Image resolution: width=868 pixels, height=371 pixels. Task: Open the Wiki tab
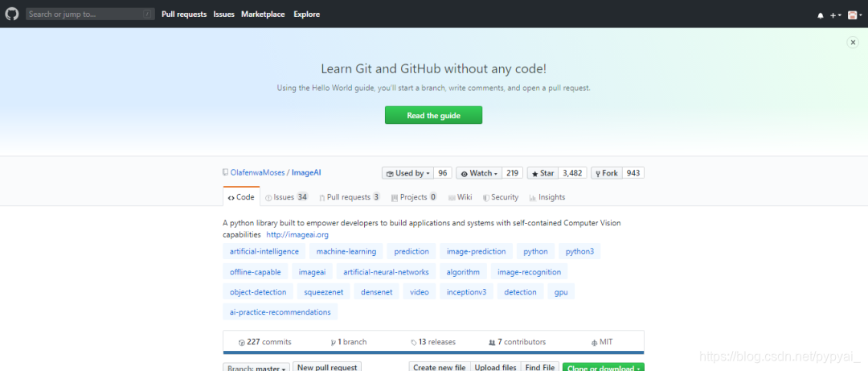click(460, 197)
